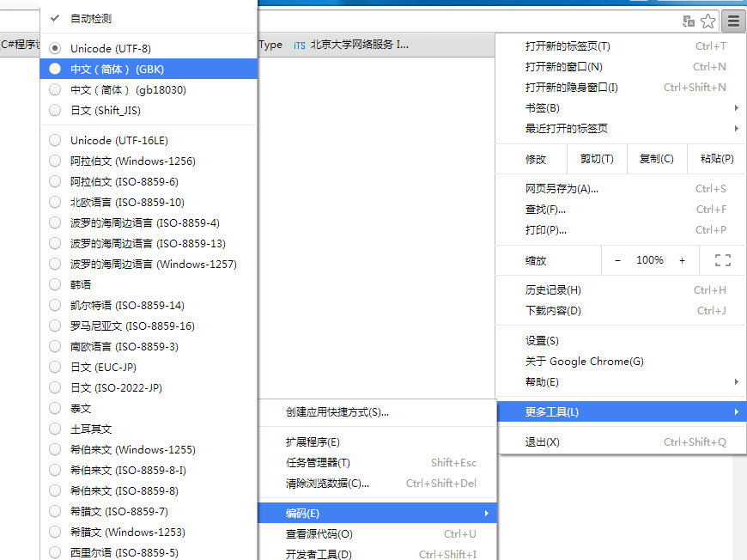Expand the 编码(E) encoding submenu
Viewport: 747px width, 560px height.
click(x=377, y=514)
